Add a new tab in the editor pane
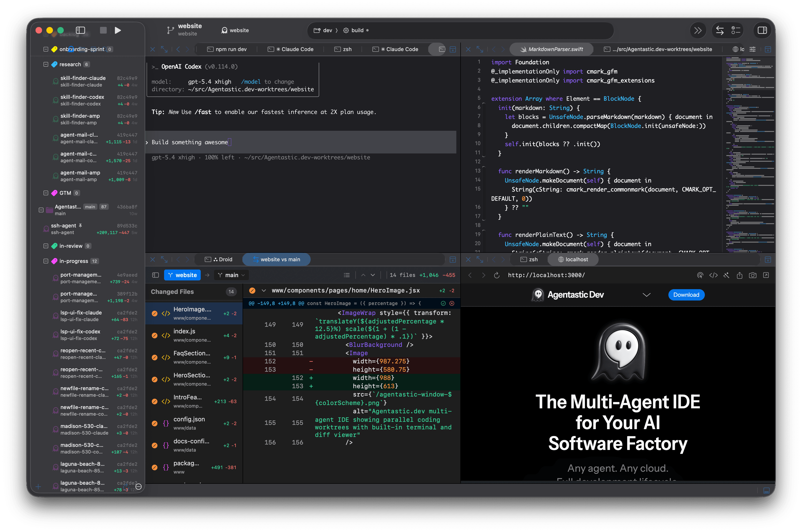 click(768, 49)
